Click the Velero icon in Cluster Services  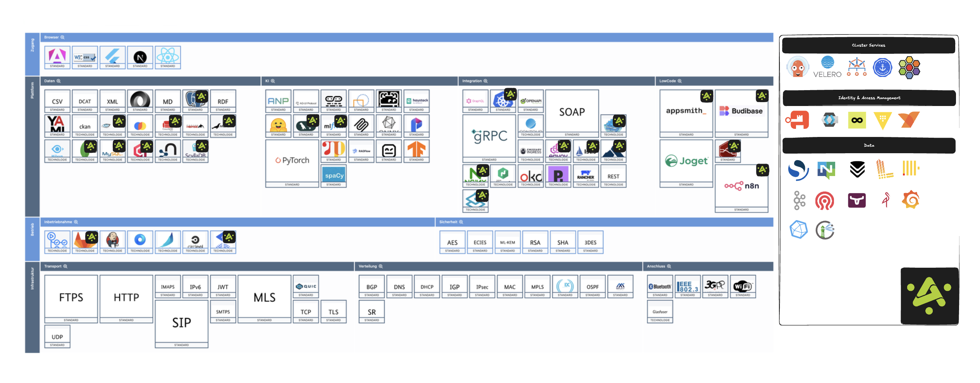pos(827,67)
